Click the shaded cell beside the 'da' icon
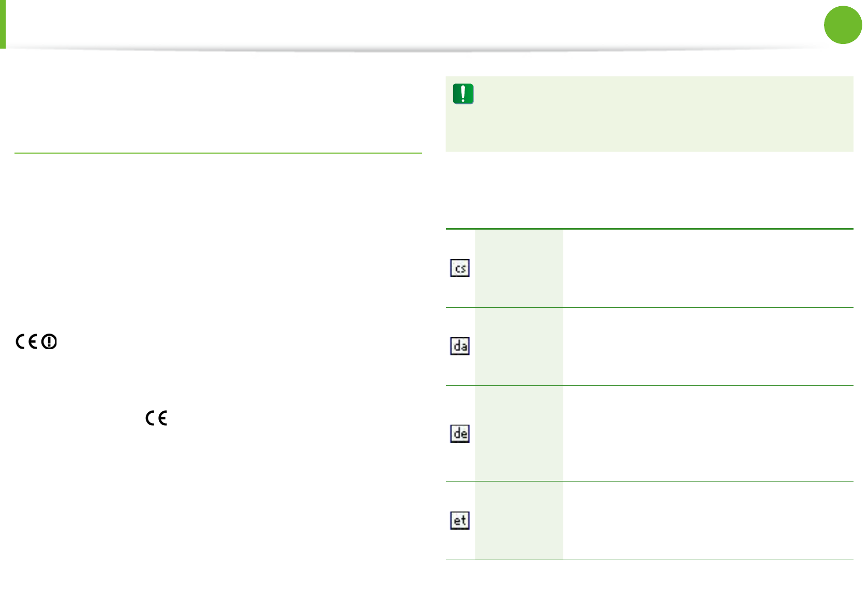 point(519,347)
